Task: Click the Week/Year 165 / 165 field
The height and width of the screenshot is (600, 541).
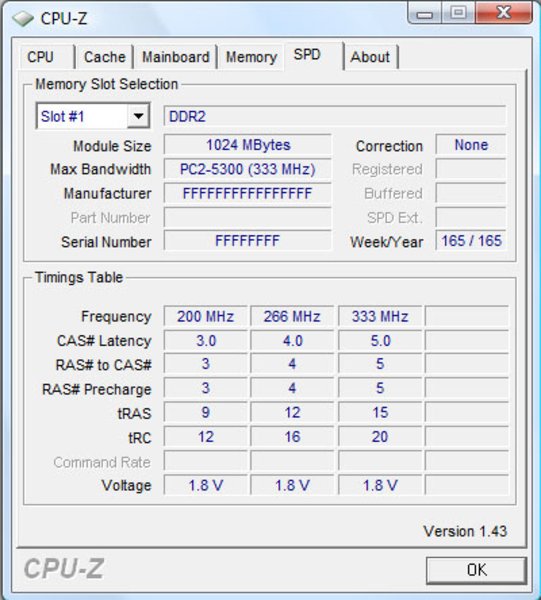Action: point(471,241)
